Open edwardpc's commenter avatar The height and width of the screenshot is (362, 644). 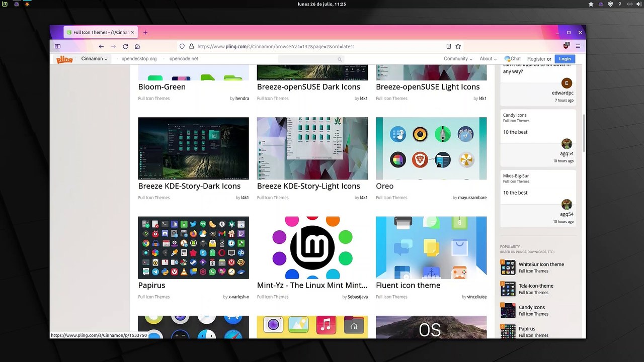[x=567, y=83]
